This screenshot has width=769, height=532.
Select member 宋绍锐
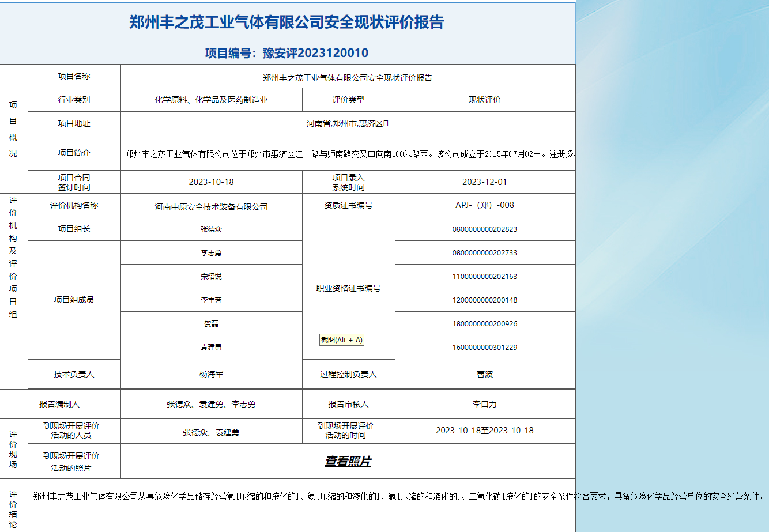[211, 277]
